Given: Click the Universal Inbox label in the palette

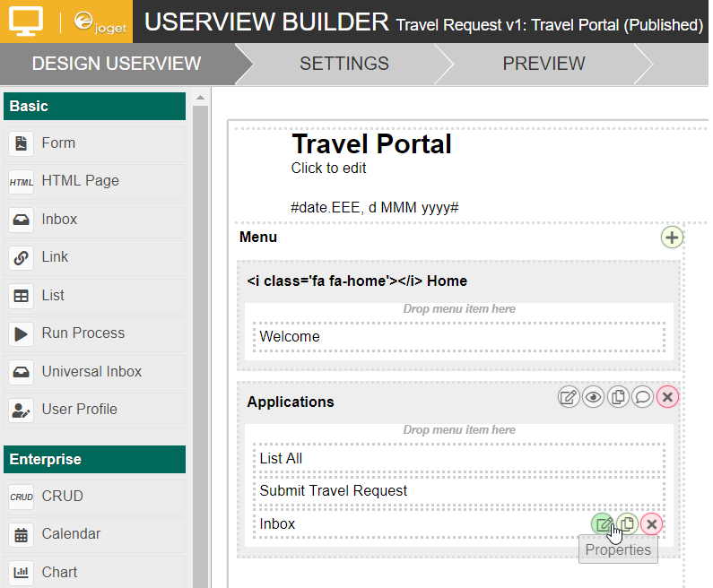Looking at the screenshot, I should coord(91,372).
